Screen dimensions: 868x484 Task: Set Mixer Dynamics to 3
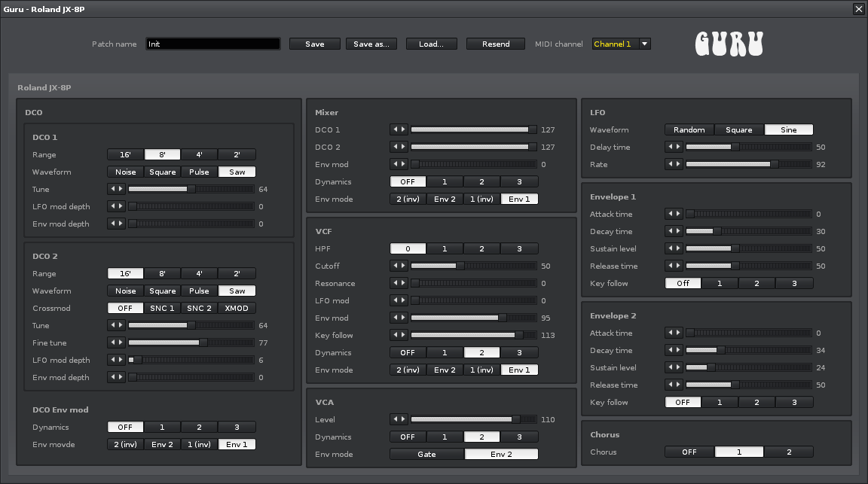pos(519,182)
